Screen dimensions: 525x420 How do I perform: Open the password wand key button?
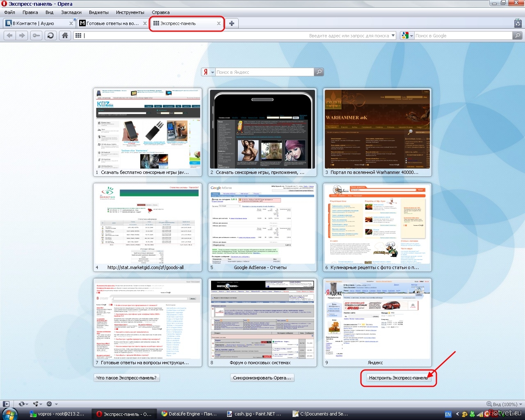point(37,36)
